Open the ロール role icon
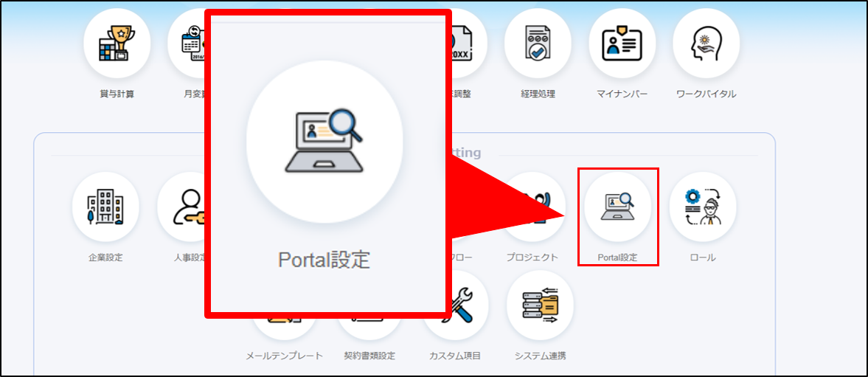 point(702,207)
